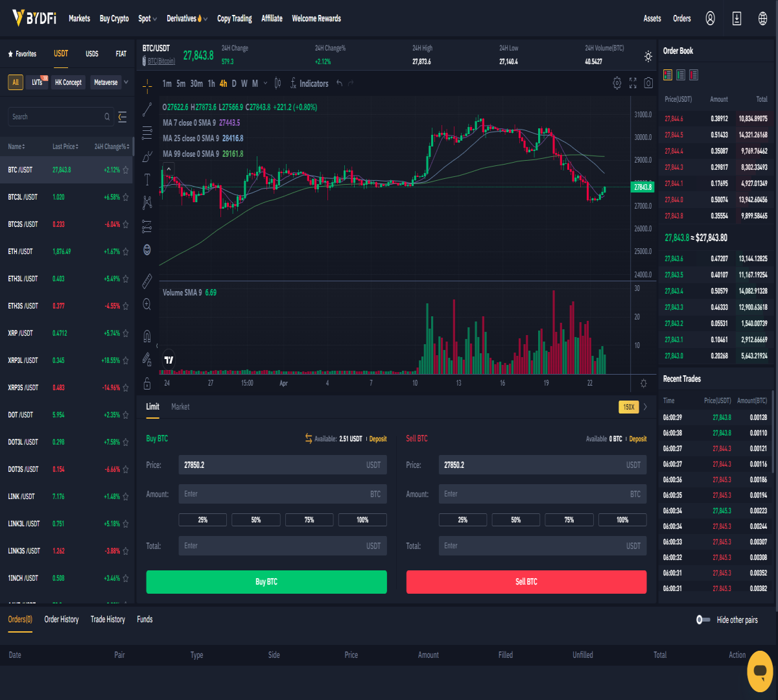The width and height of the screenshot is (778, 700).
Task: Switch to the Market order tab
Action: click(180, 406)
